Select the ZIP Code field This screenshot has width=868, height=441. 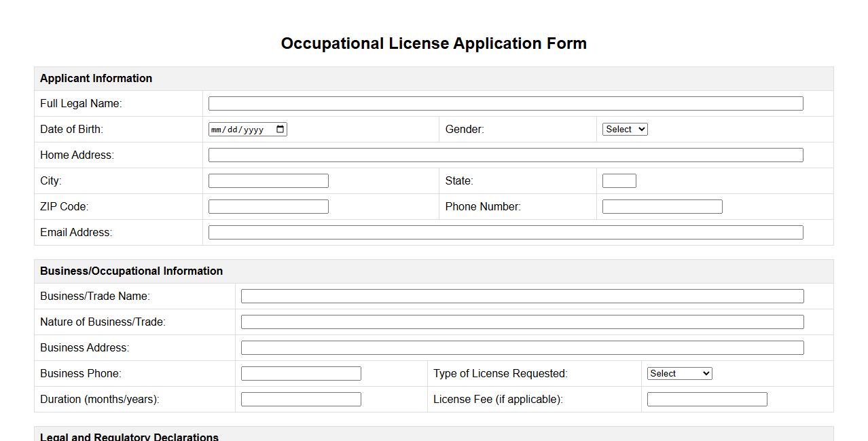pos(268,206)
